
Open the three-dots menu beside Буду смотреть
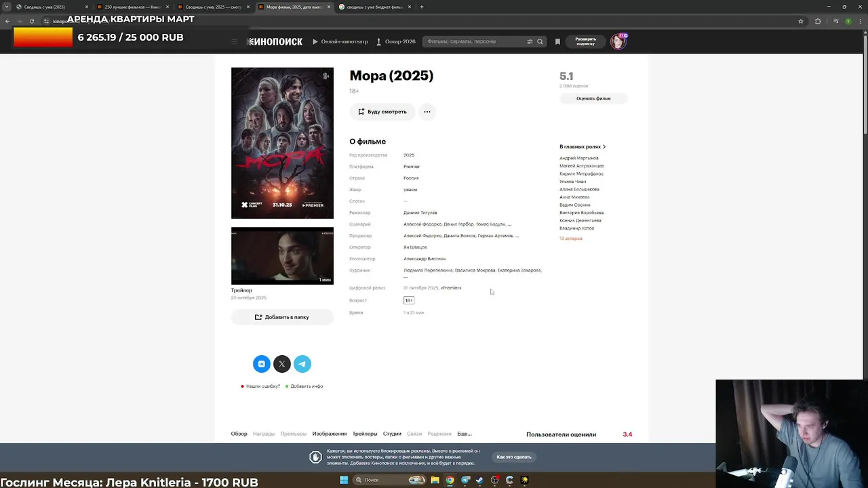(x=427, y=112)
